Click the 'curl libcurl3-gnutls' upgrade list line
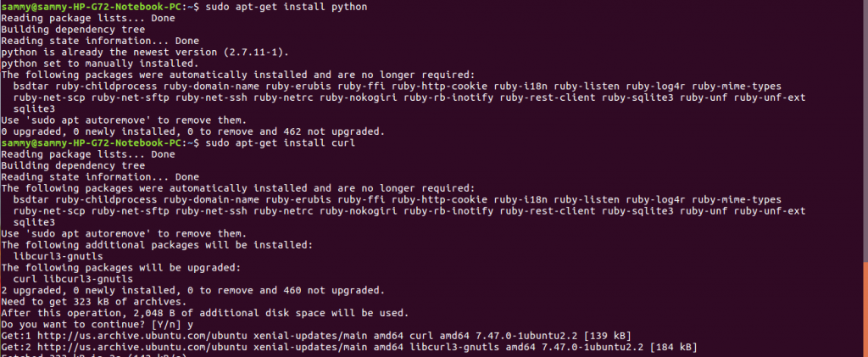Screen dimensions: 868x357 (x=73, y=279)
